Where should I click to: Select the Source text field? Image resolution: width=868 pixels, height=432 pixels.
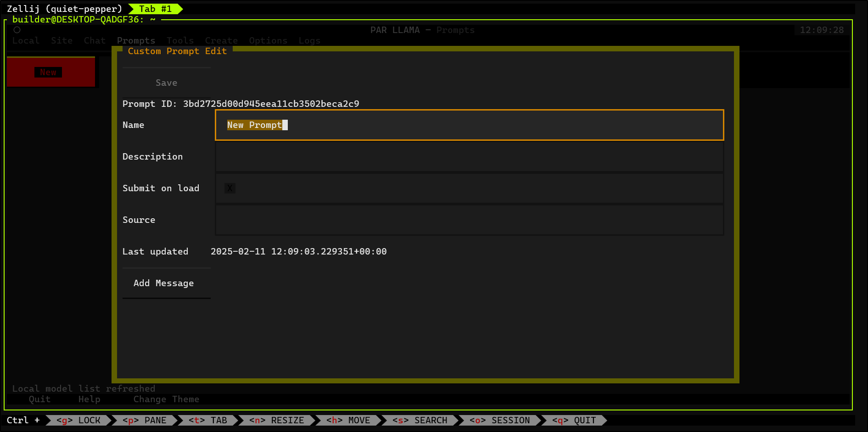(x=469, y=220)
